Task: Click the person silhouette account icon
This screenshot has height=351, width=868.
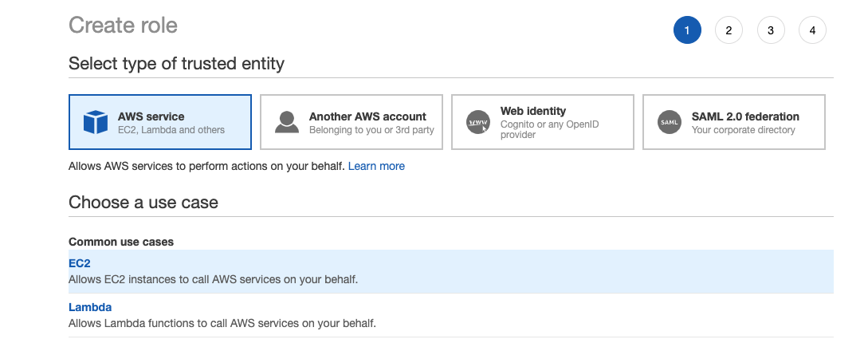Action: [x=287, y=123]
